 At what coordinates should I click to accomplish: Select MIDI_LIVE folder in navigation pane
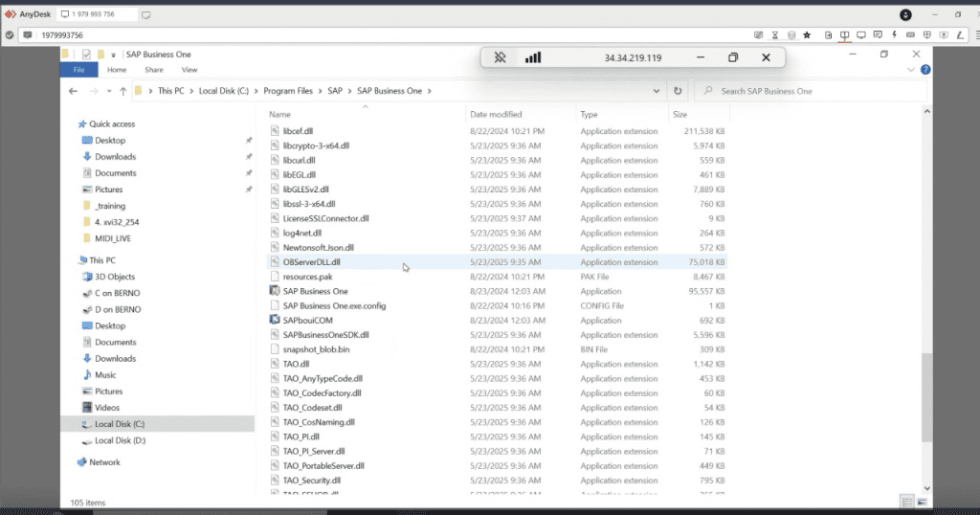[113, 238]
